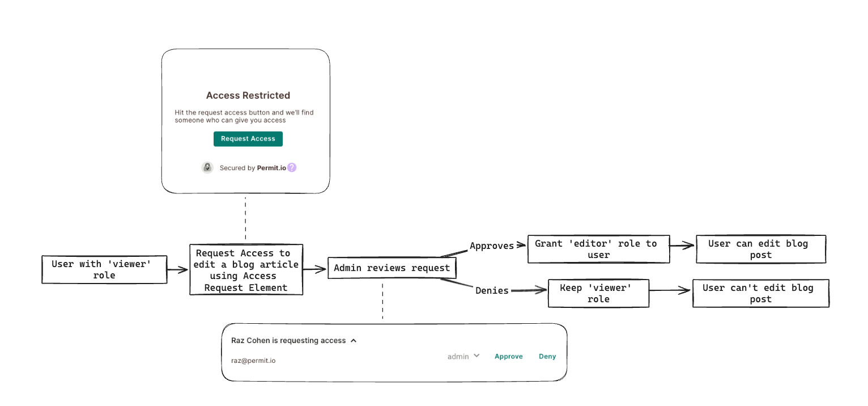Select the User can't edit blog post box
Screen dimensions: 868x406
coord(760,293)
